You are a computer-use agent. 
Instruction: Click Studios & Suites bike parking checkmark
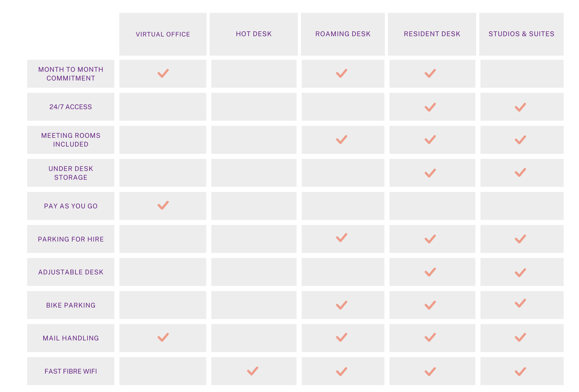click(520, 303)
